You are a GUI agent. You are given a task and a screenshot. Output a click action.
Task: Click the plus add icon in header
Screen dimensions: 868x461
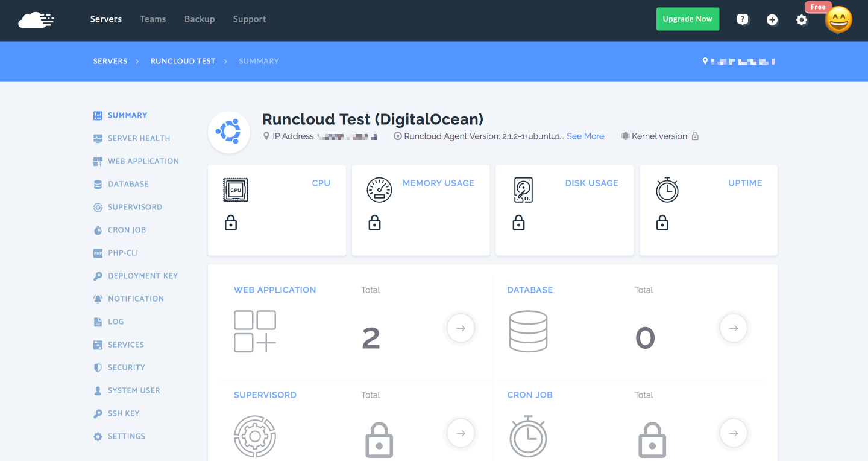(x=772, y=20)
